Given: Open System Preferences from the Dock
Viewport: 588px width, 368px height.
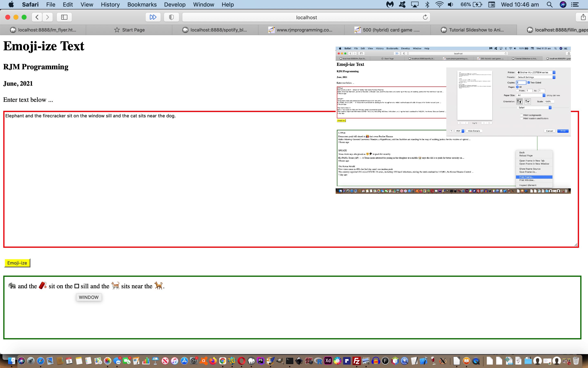Looking at the screenshot, I should pos(194,361).
